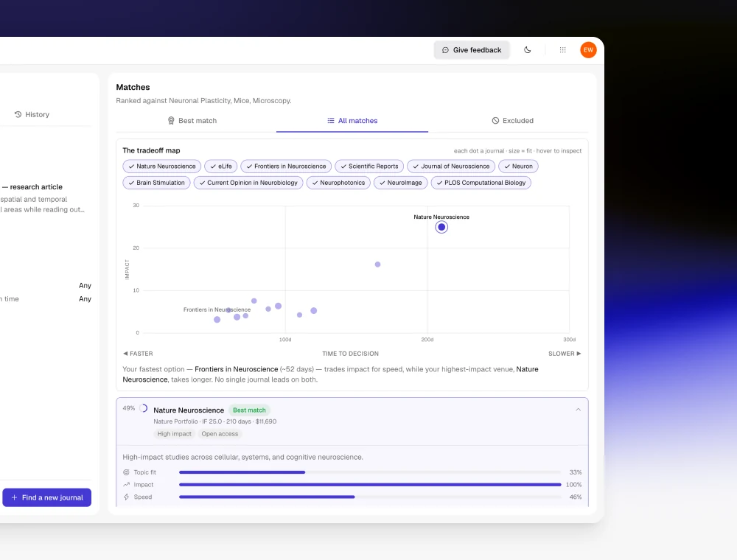This screenshot has width=737, height=560.
Task: Disable the NeuroImage journal chip
Action: click(x=400, y=183)
